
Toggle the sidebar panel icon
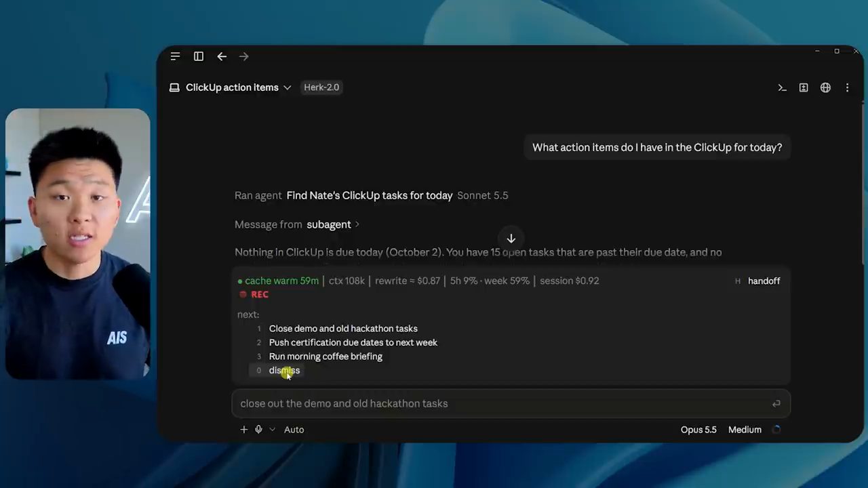coord(199,56)
